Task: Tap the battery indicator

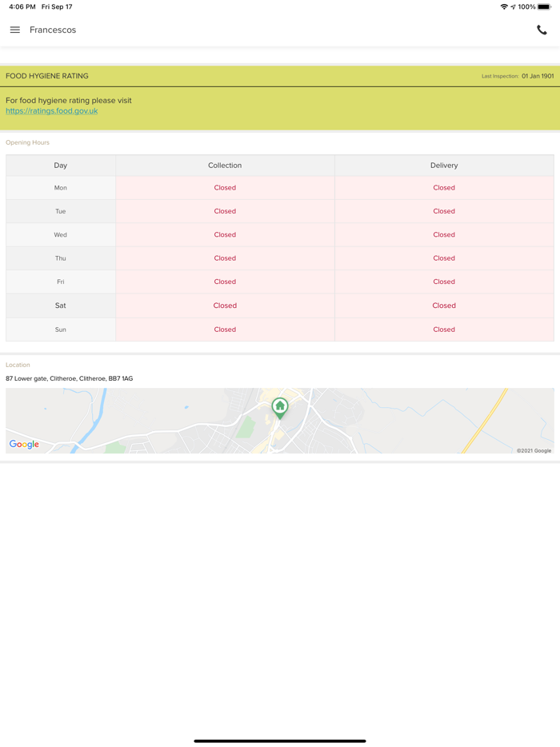Action: (x=544, y=6)
